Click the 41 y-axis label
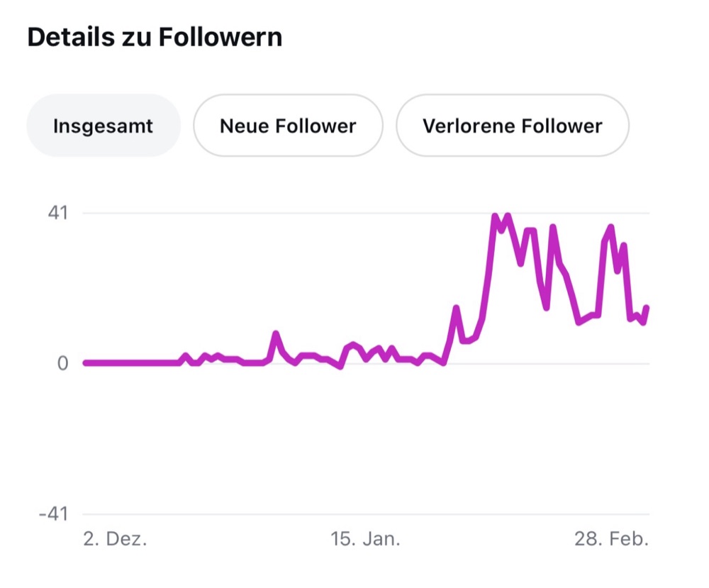 [58, 213]
